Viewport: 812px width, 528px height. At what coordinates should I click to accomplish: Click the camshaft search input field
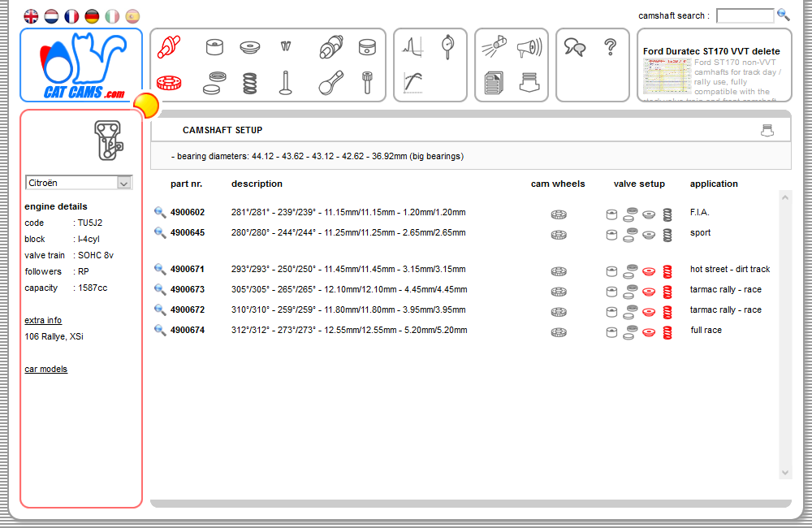pyautogui.click(x=745, y=15)
